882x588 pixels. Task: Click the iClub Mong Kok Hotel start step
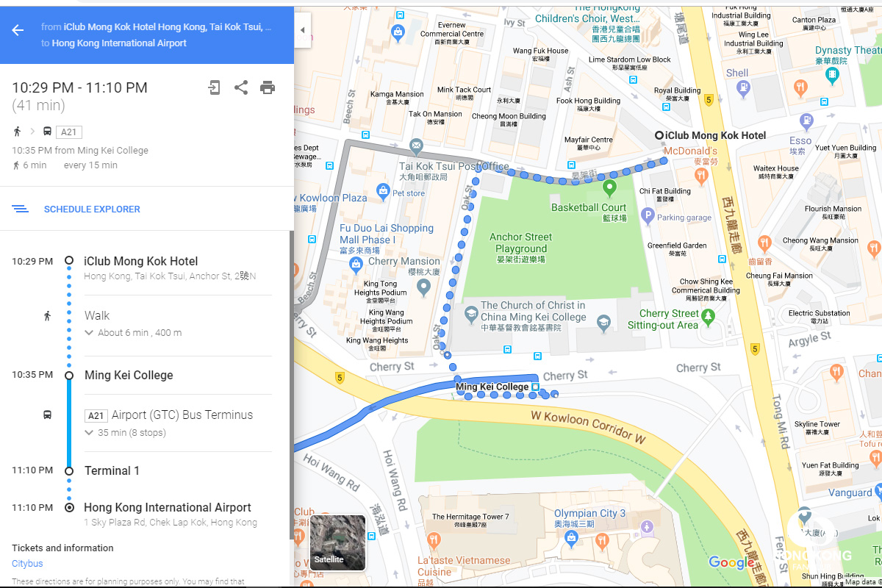[140, 262]
